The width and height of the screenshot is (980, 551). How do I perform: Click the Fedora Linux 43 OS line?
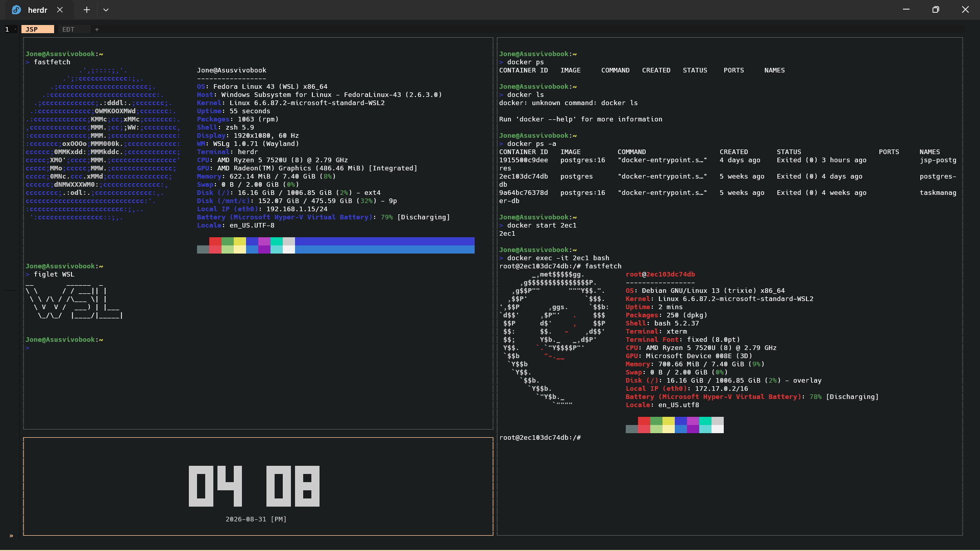pyautogui.click(x=262, y=87)
